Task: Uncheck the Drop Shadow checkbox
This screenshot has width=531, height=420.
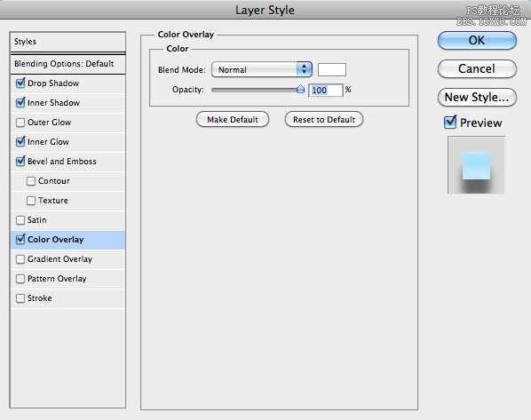Action: (x=20, y=83)
